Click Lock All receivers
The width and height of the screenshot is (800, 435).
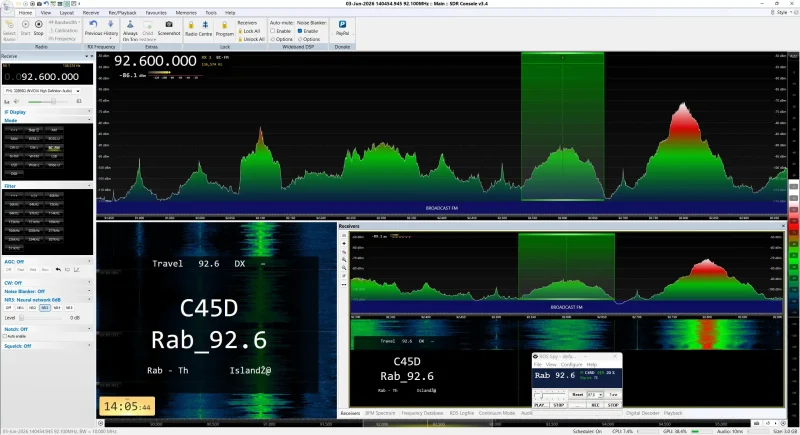[249, 31]
